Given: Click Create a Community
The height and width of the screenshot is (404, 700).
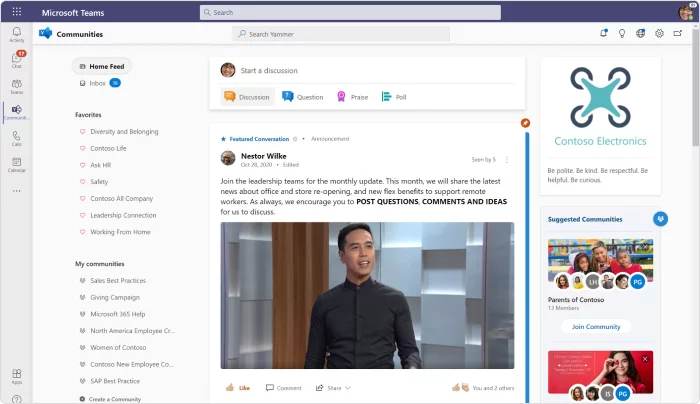Looking at the screenshot, I should coord(110,399).
